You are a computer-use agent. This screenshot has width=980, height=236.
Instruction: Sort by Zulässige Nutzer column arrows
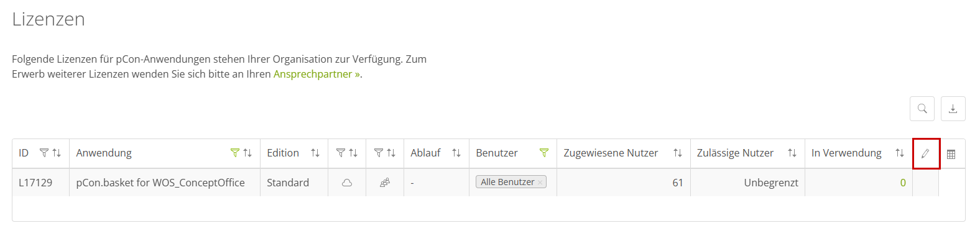point(792,153)
